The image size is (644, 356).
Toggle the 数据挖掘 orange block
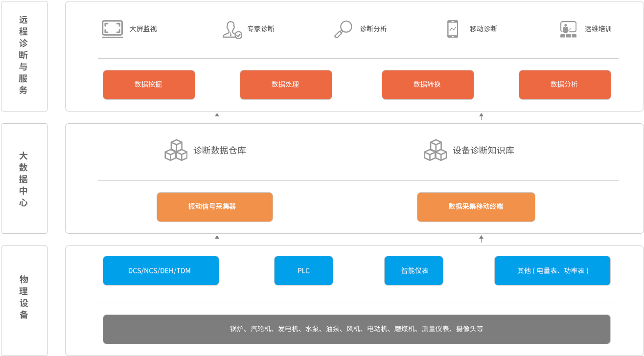(x=149, y=85)
